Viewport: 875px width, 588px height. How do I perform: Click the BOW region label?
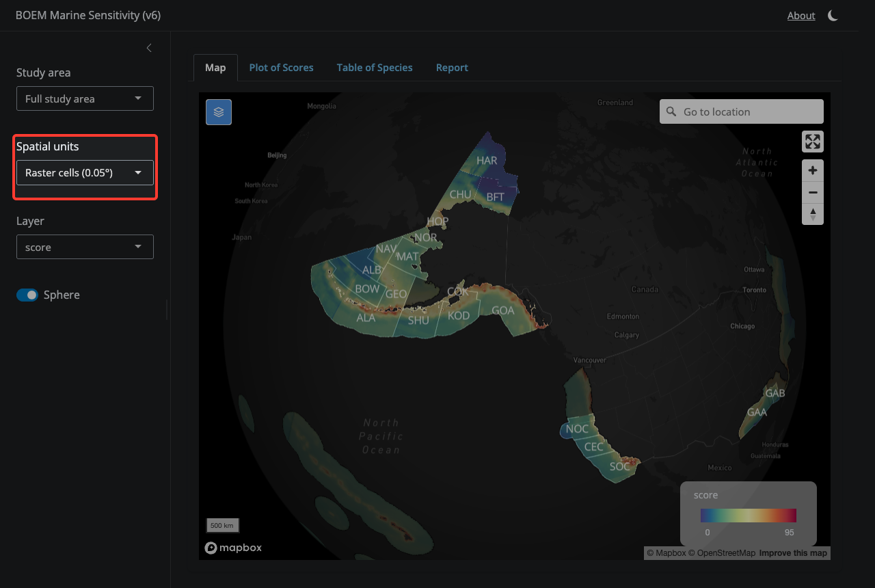point(367,289)
